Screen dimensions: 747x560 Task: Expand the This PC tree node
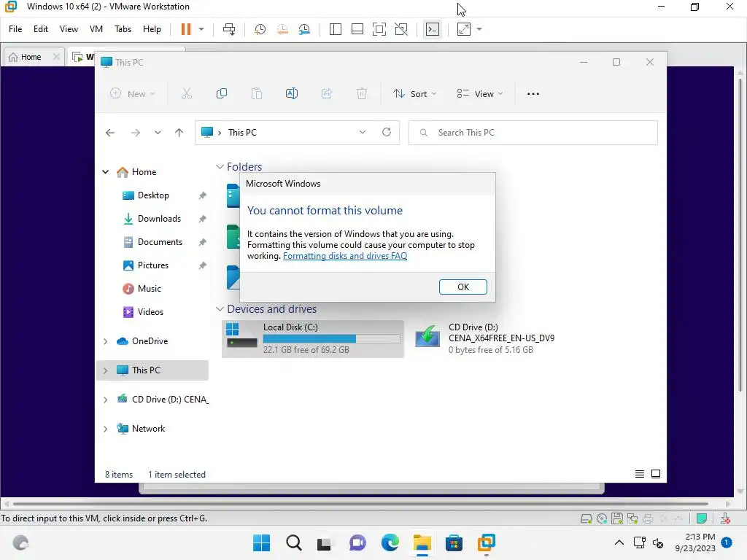pyautogui.click(x=105, y=370)
